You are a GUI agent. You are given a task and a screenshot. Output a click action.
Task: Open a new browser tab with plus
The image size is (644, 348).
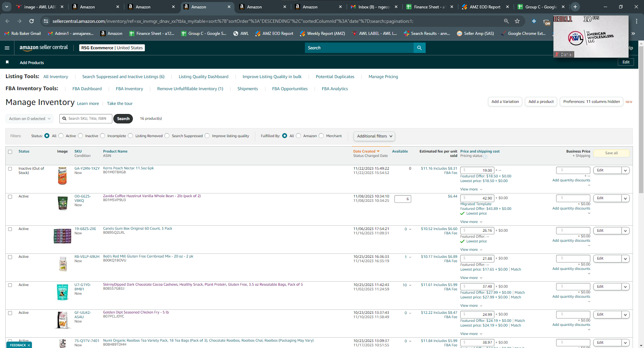pyautogui.click(x=575, y=7)
